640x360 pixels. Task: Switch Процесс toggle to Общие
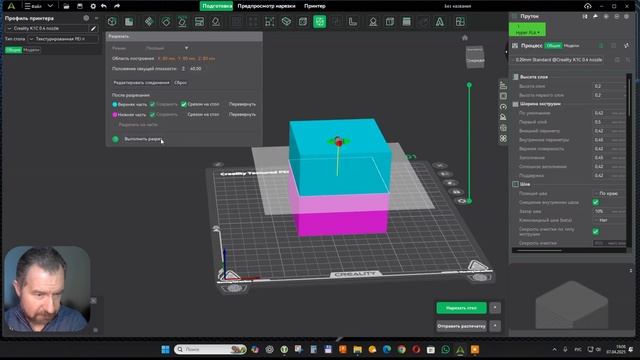coord(553,46)
